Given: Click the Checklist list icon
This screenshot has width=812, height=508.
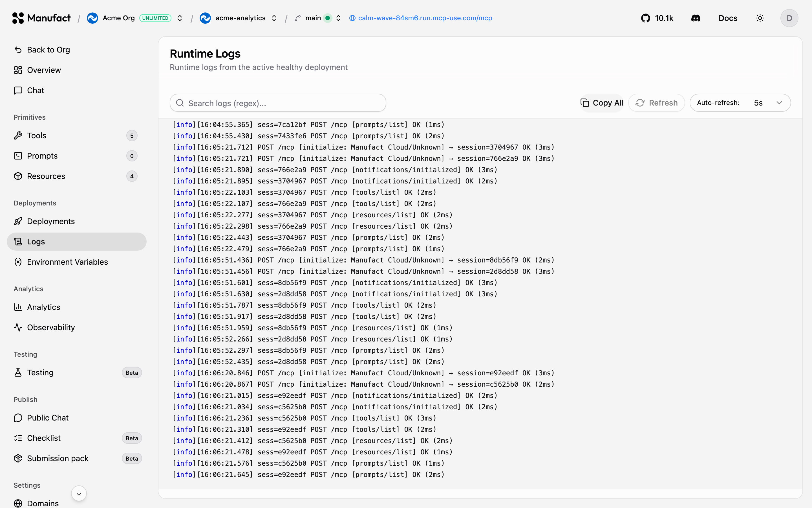Looking at the screenshot, I should (18, 438).
